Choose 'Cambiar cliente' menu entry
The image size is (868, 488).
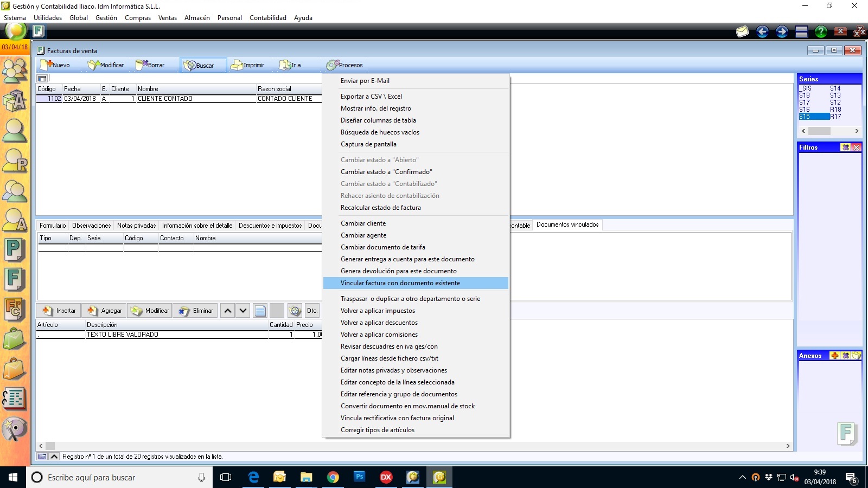pos(363,223)
